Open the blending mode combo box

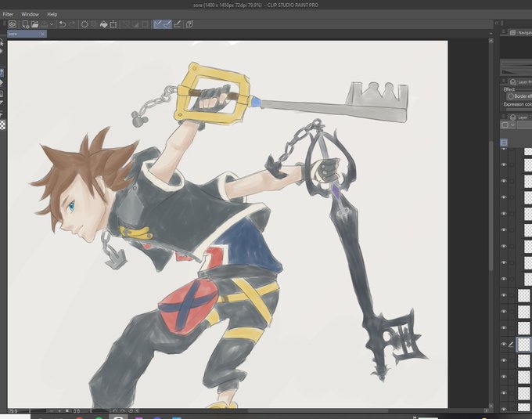coord(524,125)
